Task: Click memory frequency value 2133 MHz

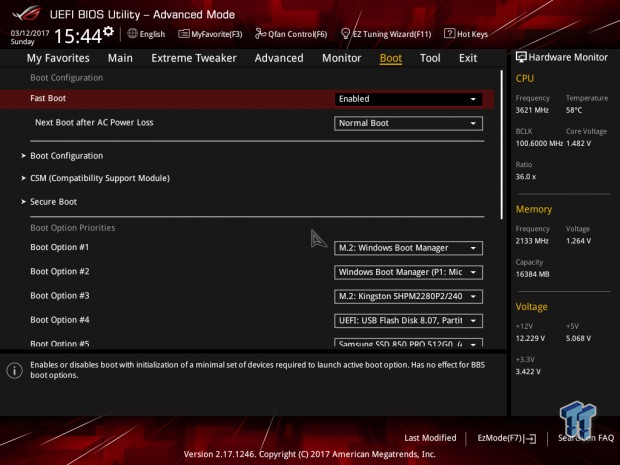Action: 532,241
